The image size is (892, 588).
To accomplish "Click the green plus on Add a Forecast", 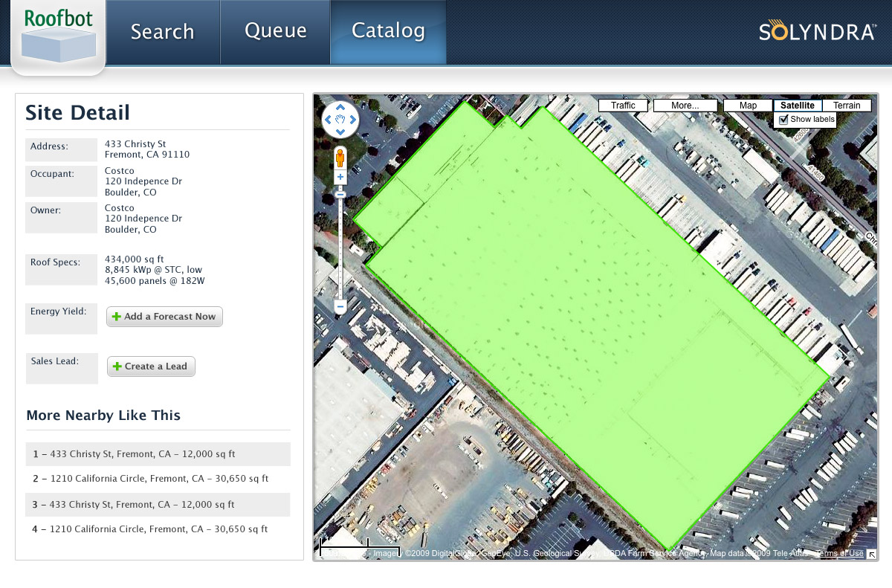I will 117,317.
